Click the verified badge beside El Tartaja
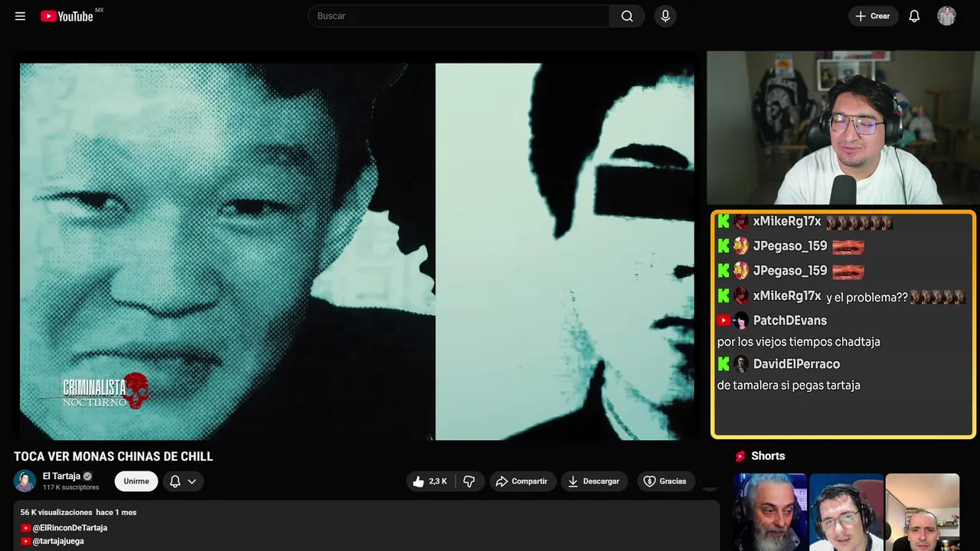980x551 pixels. [x=87, y=476]
